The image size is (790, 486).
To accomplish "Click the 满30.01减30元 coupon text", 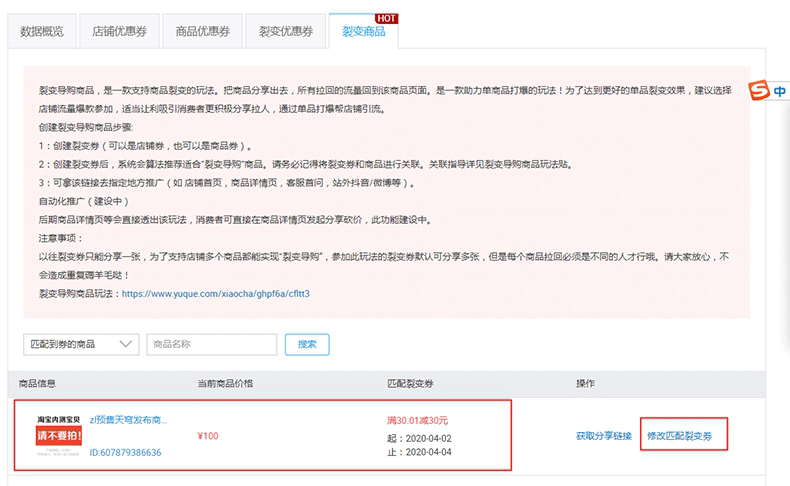I will (x=417, y=420).
